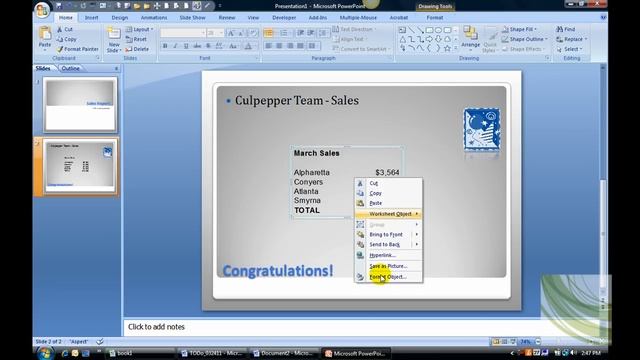The image size is (640, 360).
Task: Choose Cut from context menu
Action: (388, 183)
